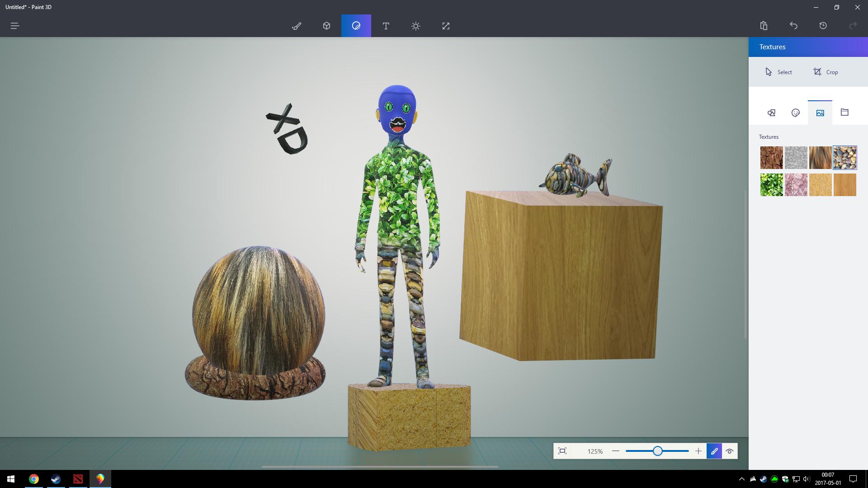Choose the green leaves texture
Image resolution: width=868 pixels, height=488 pixels.
click(x=772, y=185)
